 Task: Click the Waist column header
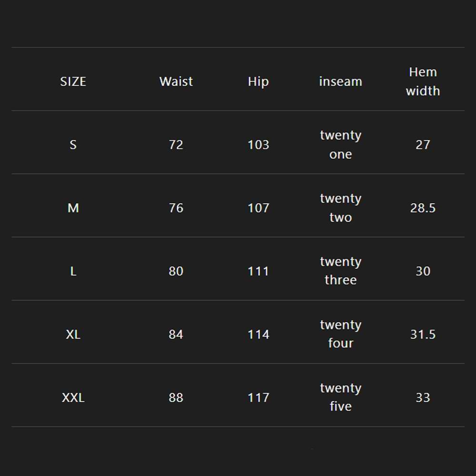(176, 81)
